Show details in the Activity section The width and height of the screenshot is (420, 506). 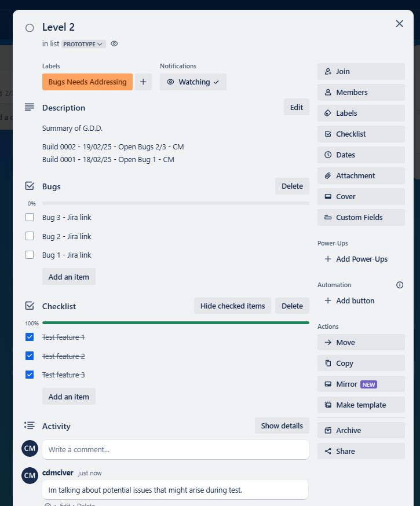(282, 426)
